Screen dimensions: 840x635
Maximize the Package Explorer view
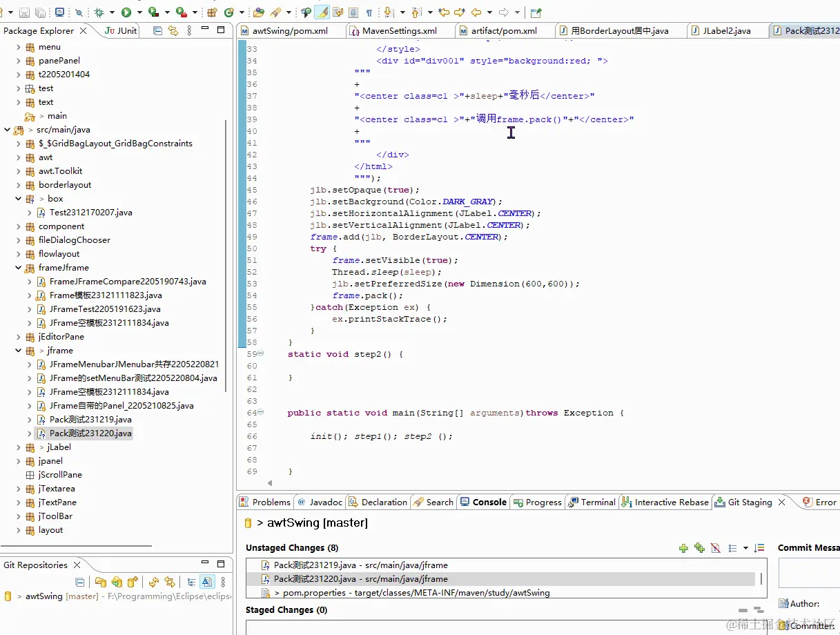[221, 30]
